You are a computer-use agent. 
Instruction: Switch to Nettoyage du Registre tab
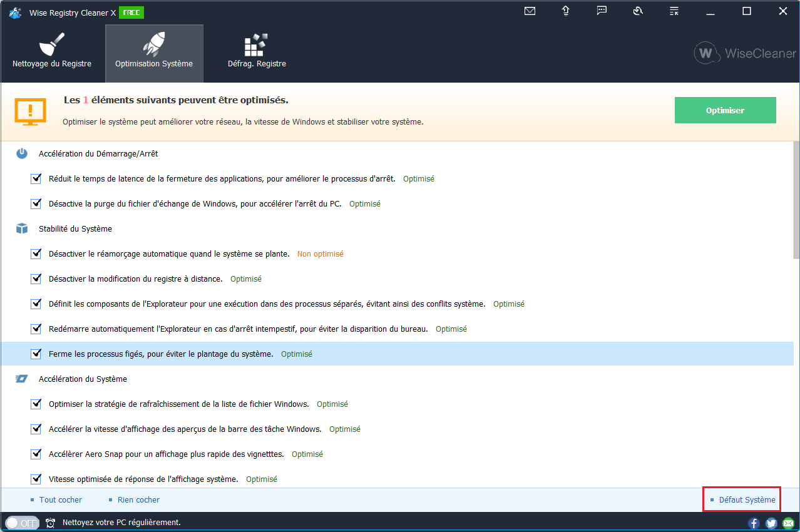click(52, 54)
